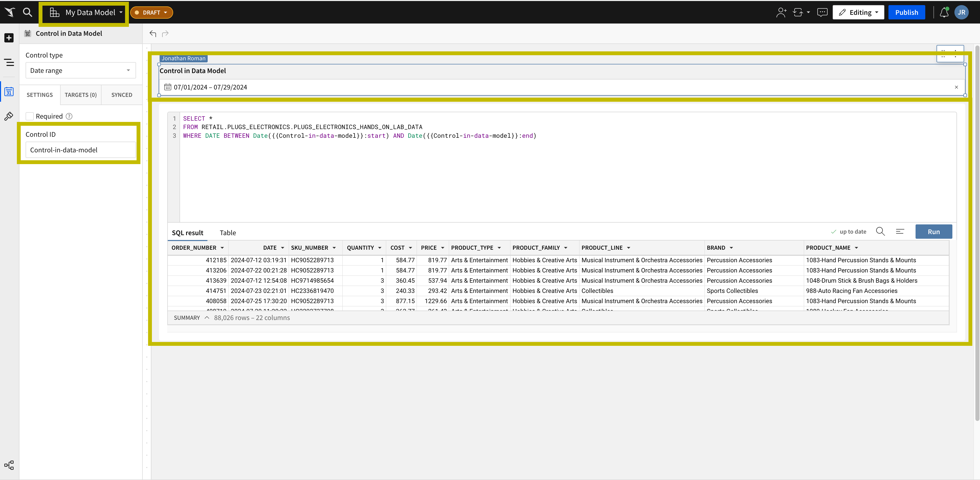Image resolution: width=980 pixels, height=480 pixels.
Task: Open the DRAFT version dropdown
Action: coord(151,12)
